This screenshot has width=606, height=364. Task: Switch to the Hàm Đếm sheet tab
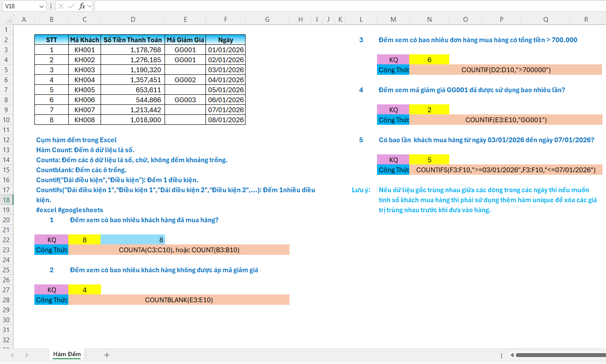67,354
